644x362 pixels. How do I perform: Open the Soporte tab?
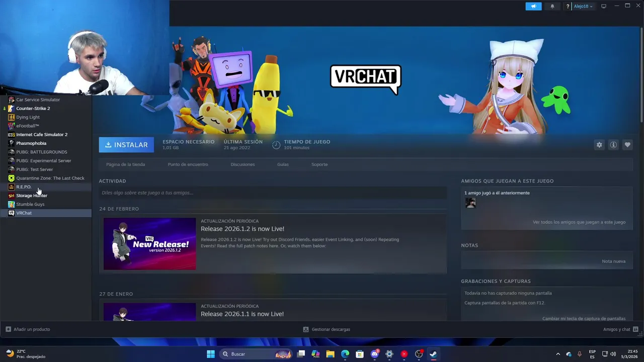point(319,164)
